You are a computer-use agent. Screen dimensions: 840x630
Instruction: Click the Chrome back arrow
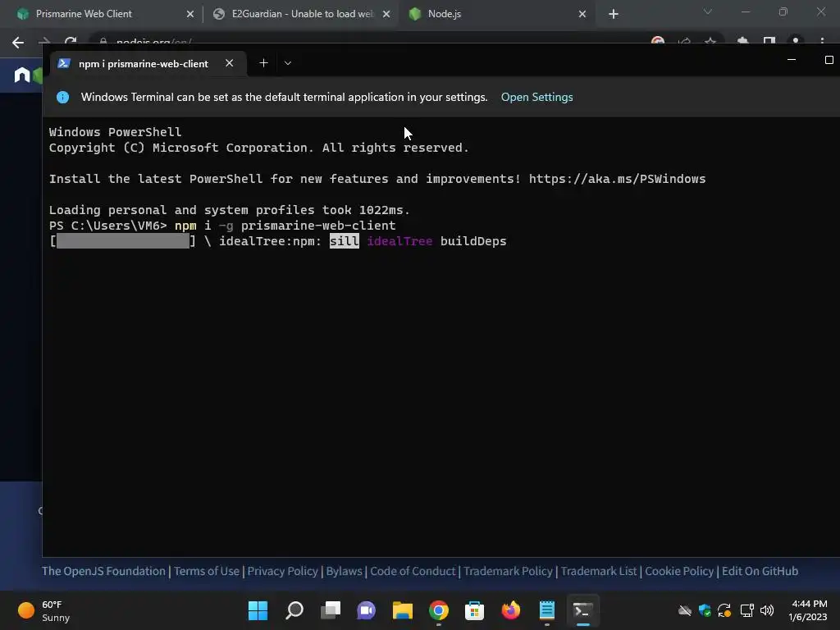[18, 43]
